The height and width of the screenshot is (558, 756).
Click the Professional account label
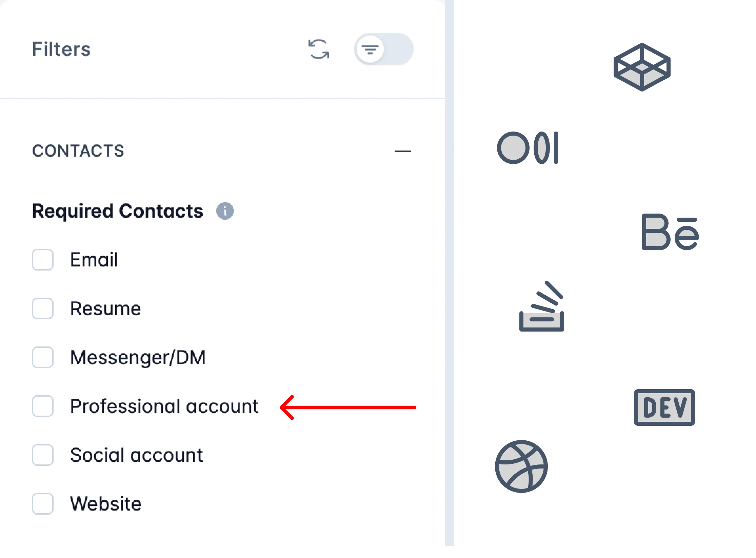[x=164, y=406]
